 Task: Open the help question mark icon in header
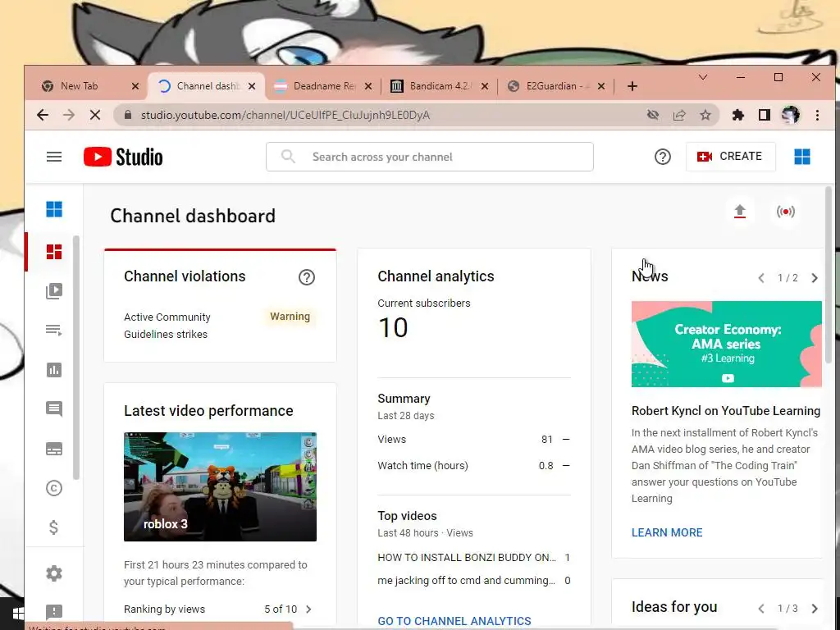point(663,157)
